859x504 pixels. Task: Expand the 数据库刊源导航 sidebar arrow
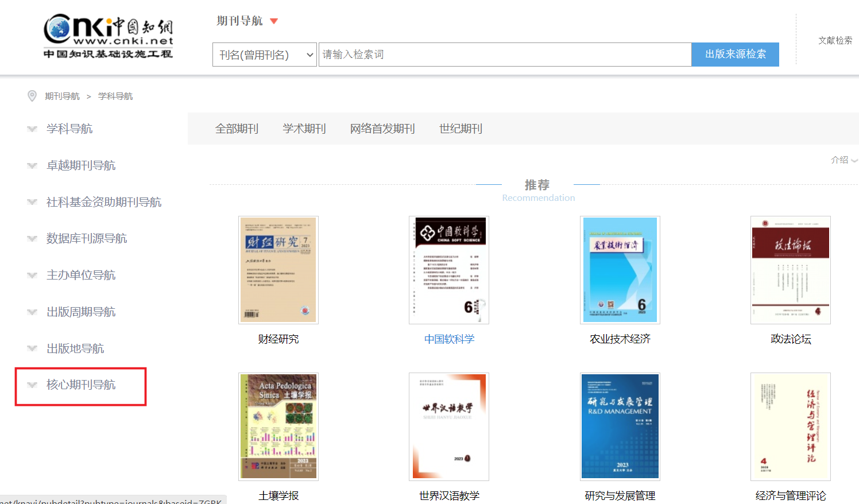click(x=32, y=239)
